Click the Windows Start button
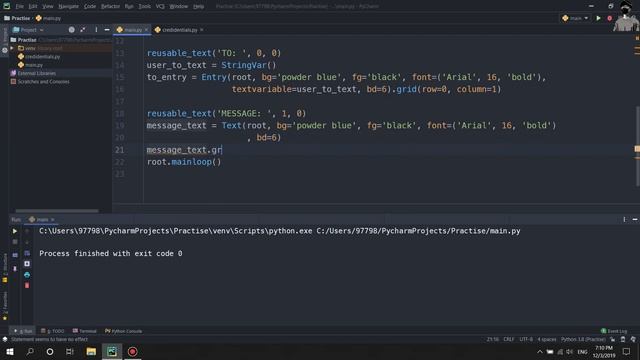 9,351
